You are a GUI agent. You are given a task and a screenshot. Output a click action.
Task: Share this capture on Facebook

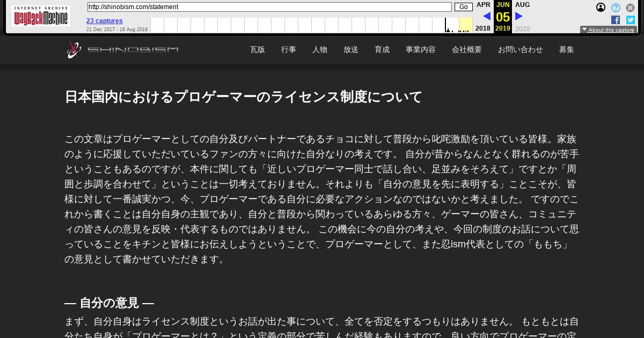[x=616, y=20]
